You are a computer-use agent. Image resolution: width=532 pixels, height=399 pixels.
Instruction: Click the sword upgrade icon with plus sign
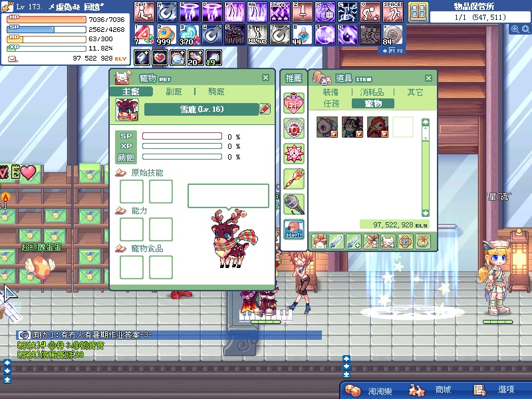click(x=354, y=241)
